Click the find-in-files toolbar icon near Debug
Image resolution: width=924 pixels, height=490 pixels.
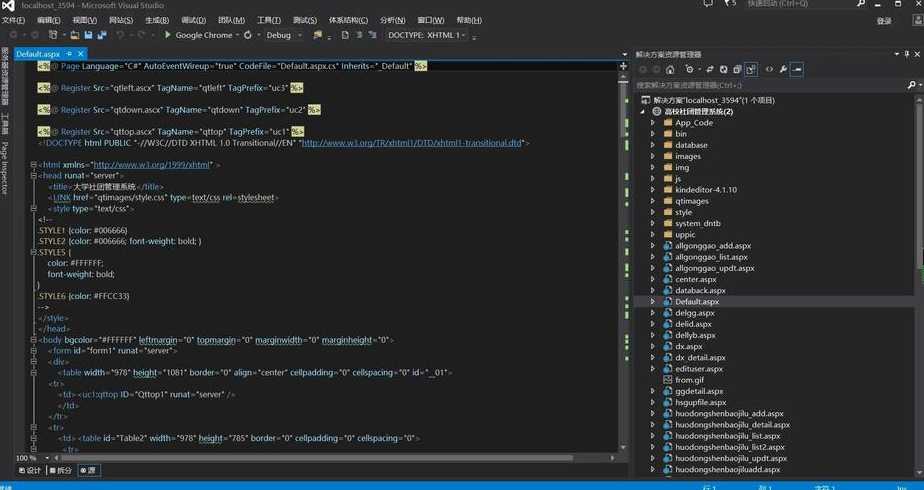[318, 35]
